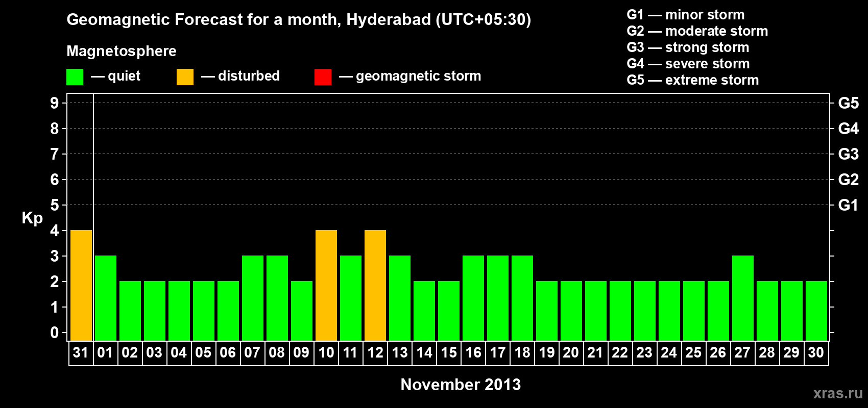Click the green bar for day 27
The image size is (868, 408).
coord(743,298)
